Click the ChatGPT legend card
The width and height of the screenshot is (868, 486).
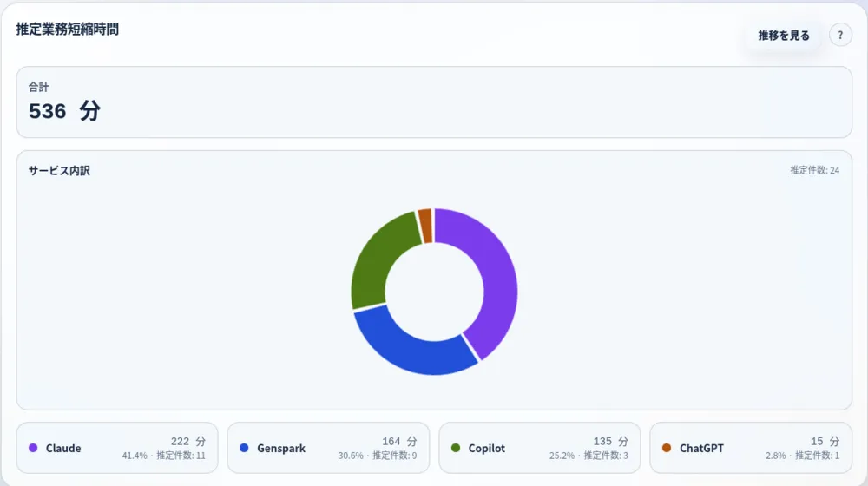point(751,448)
